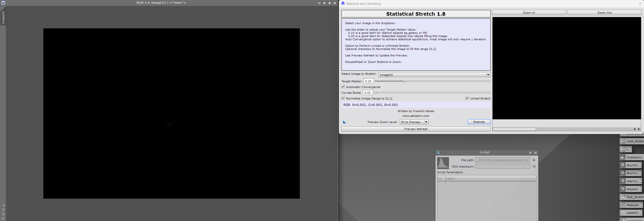Click the Script window S logo icon
This screenshot has width=644, height=221.
(x=438, y=152)
